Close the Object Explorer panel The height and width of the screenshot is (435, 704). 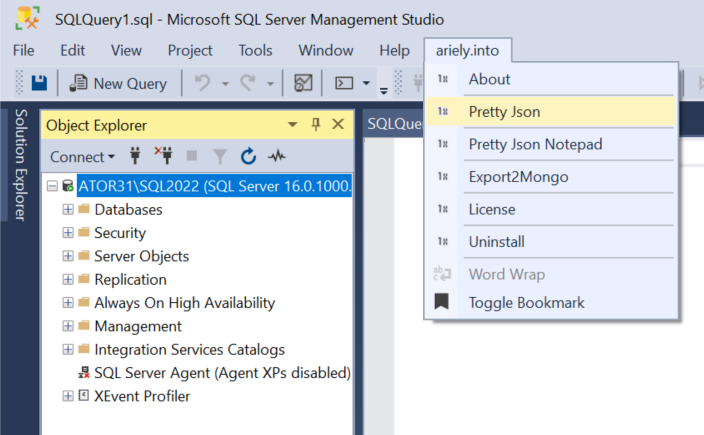click(338, 124)
